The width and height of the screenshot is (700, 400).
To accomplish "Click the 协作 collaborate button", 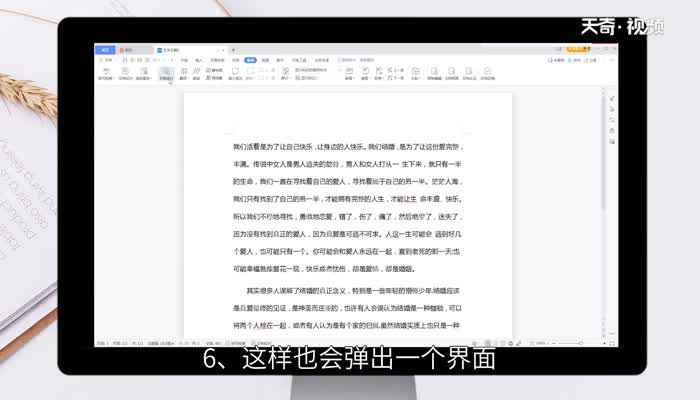I will 575,60.
